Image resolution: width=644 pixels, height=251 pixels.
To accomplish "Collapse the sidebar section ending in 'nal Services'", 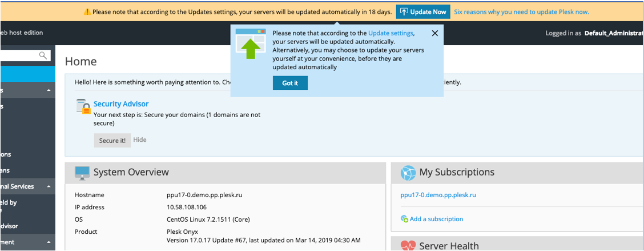I will click(x=49, y=186).
